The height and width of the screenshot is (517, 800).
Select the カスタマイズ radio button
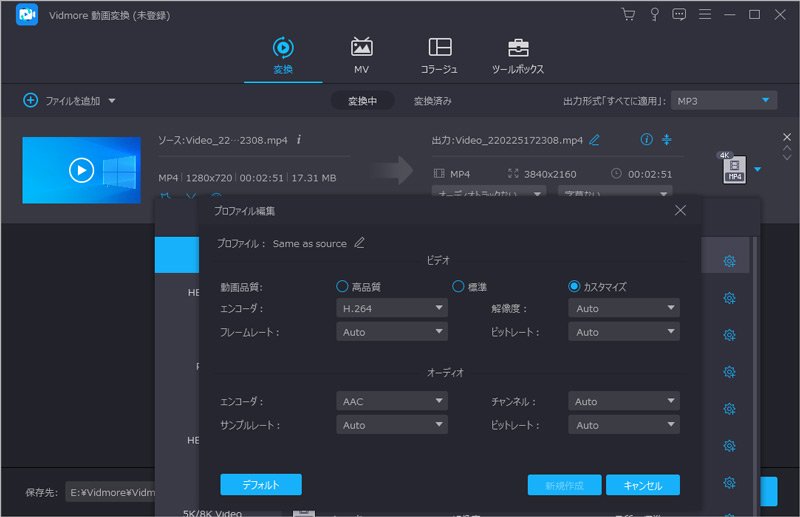[574, 286]
